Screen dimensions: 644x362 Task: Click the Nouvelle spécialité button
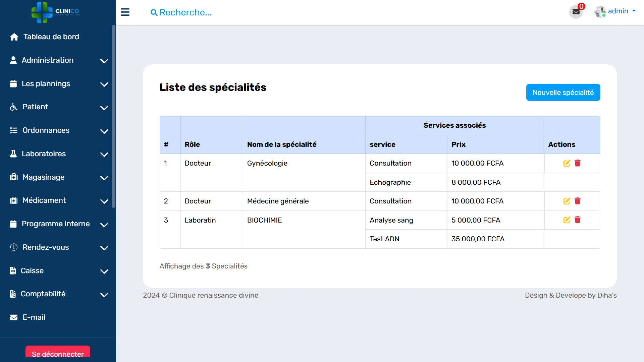[x=563, y=93]
